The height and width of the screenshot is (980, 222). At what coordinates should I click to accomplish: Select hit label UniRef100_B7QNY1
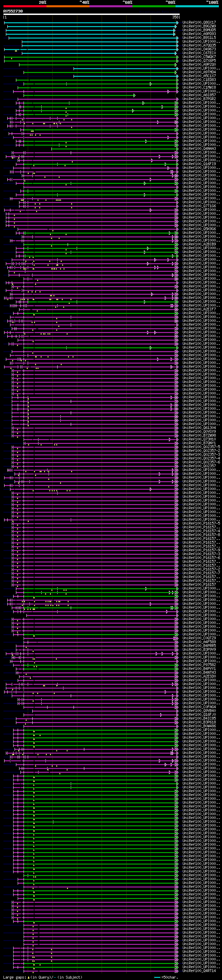pos(199,443)
